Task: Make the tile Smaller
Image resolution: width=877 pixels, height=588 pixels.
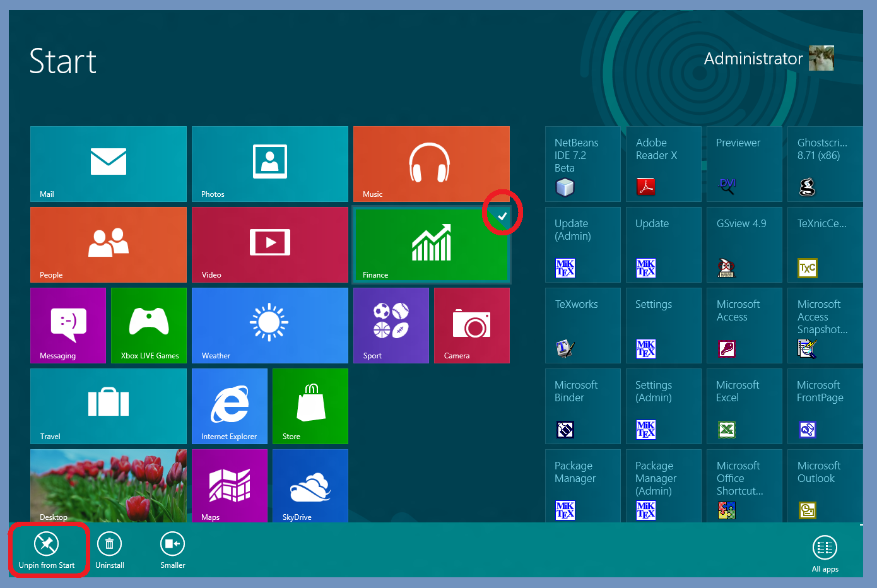Action: [172, 550]
